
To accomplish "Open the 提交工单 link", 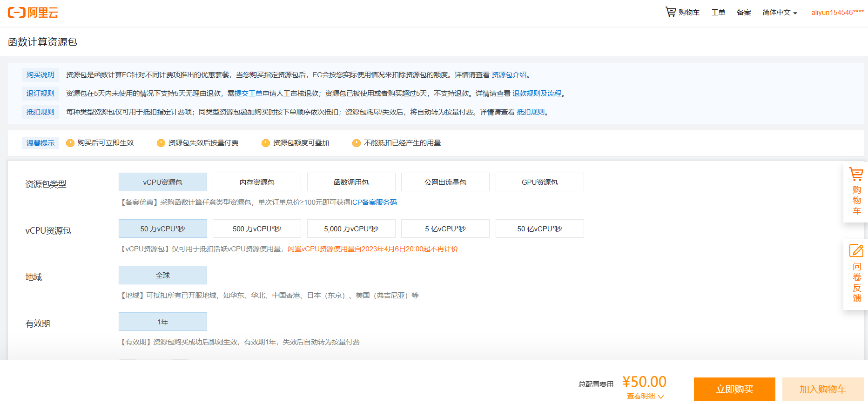I will point(249,94).
